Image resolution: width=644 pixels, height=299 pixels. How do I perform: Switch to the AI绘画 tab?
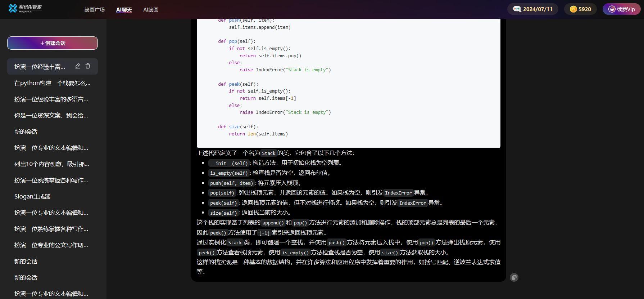pos(151,10)
